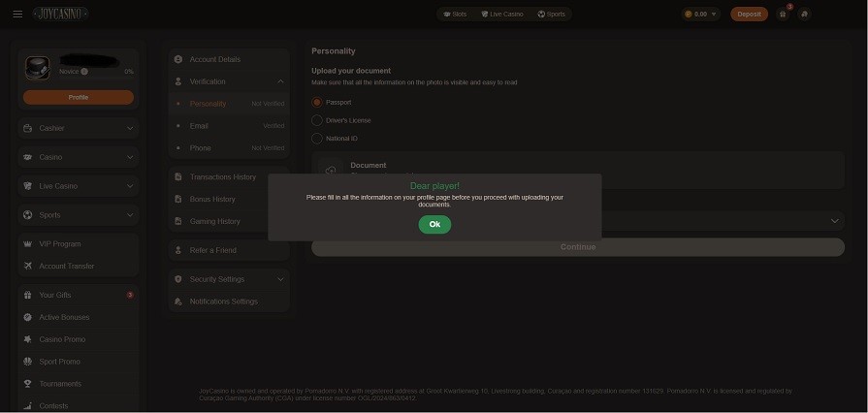
Task: Click the 0.00 balance amount
Action: (x=700, y=15)
